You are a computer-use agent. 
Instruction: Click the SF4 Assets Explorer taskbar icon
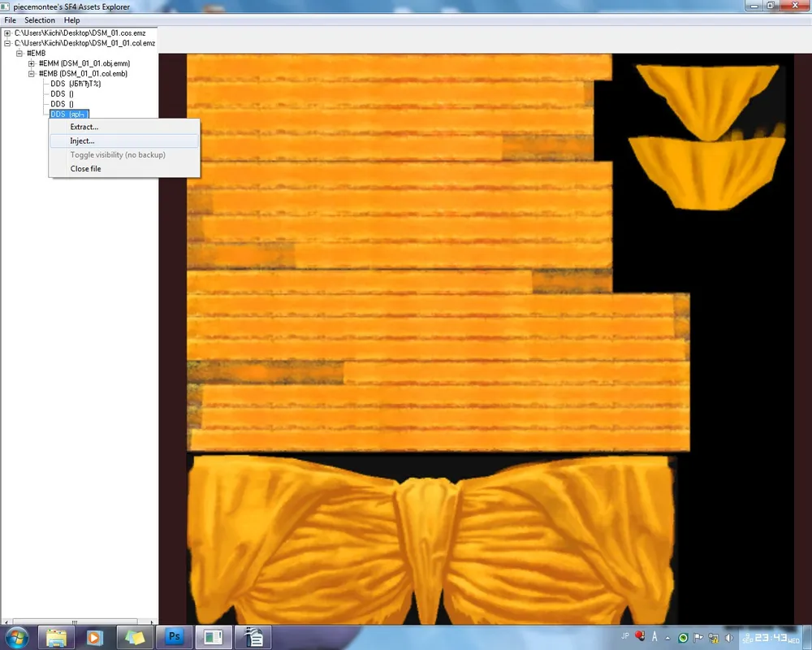213,637
